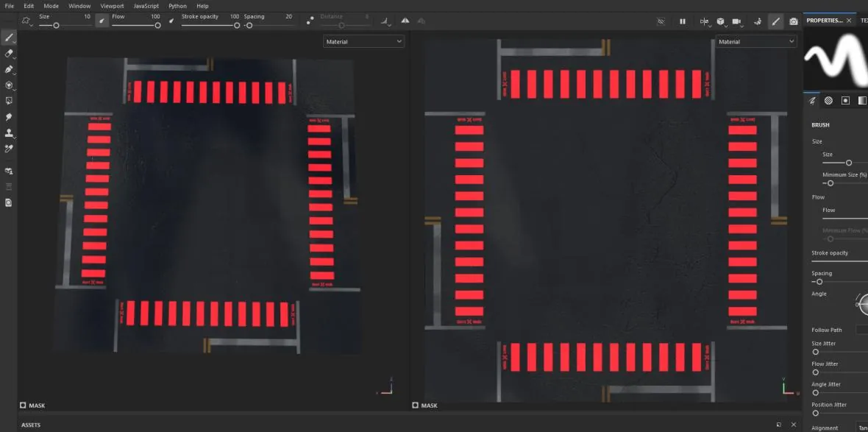Show alpha settings tab in Properties
This screenshot has width=868, height=432.
point(829,100)
